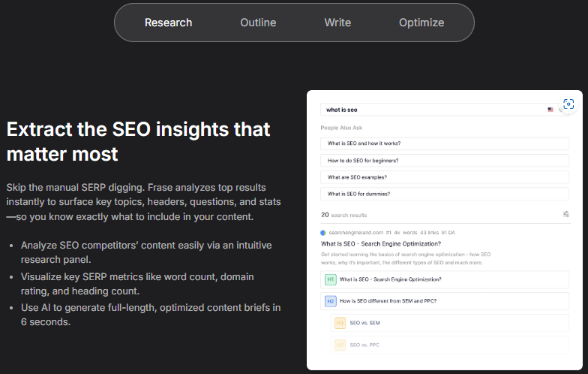Click the green H1 heading tag icon
This screenshot has height=374, width=588.
[330, 279]
